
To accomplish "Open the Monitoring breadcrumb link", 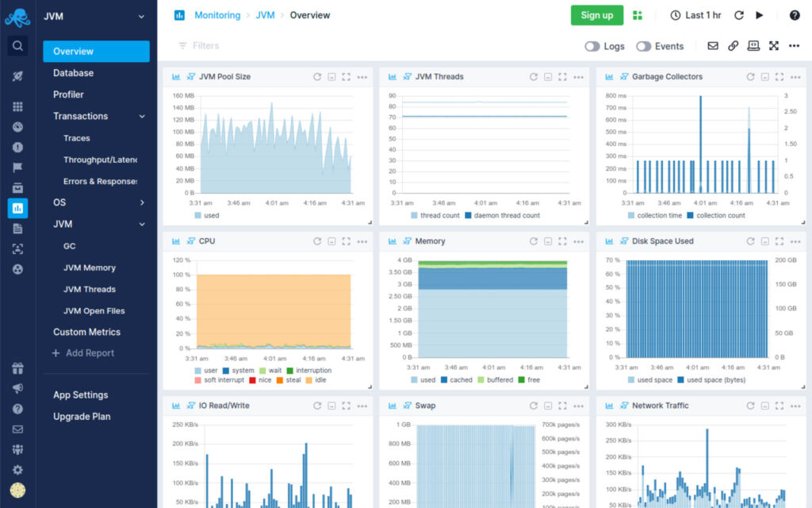I will coord(217,15).
